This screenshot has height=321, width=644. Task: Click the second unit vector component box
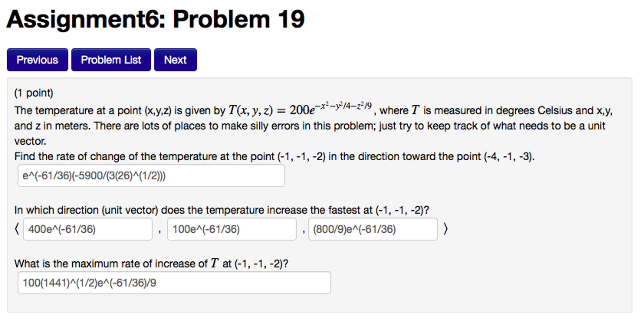[232, 230]
